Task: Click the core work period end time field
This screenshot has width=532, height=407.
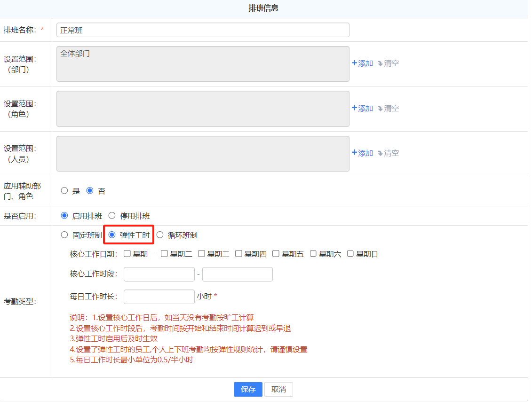Action: (x=237, y=274)
